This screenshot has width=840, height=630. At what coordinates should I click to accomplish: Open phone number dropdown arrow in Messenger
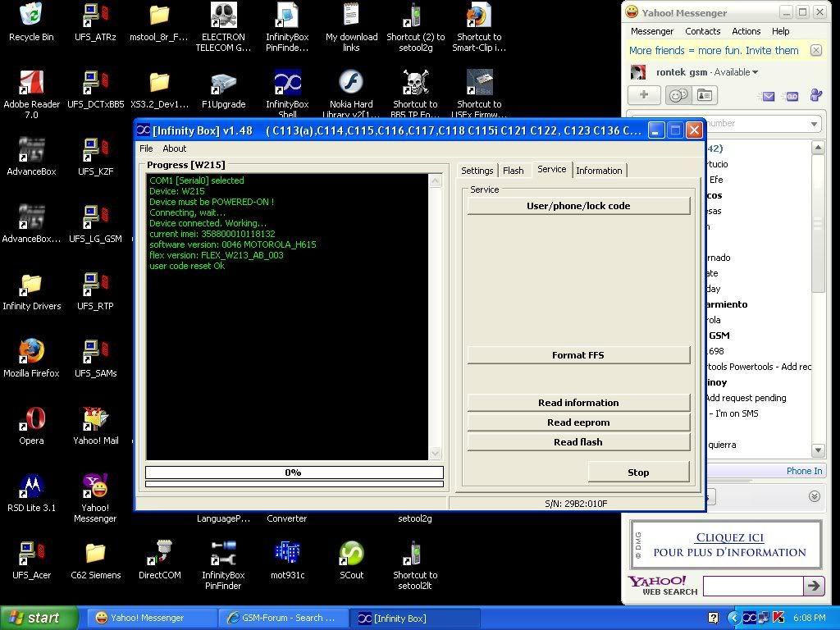[814, 124]
